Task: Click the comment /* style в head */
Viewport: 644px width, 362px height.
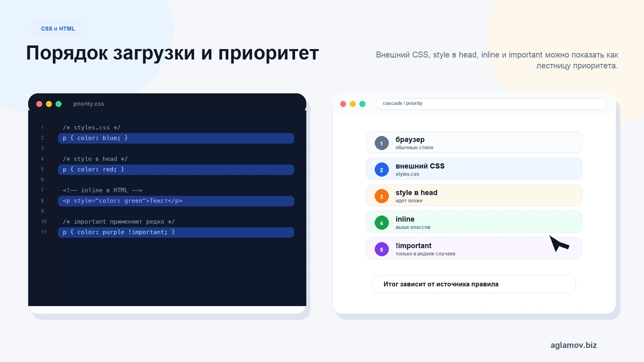Action: [x=95, y=159]
